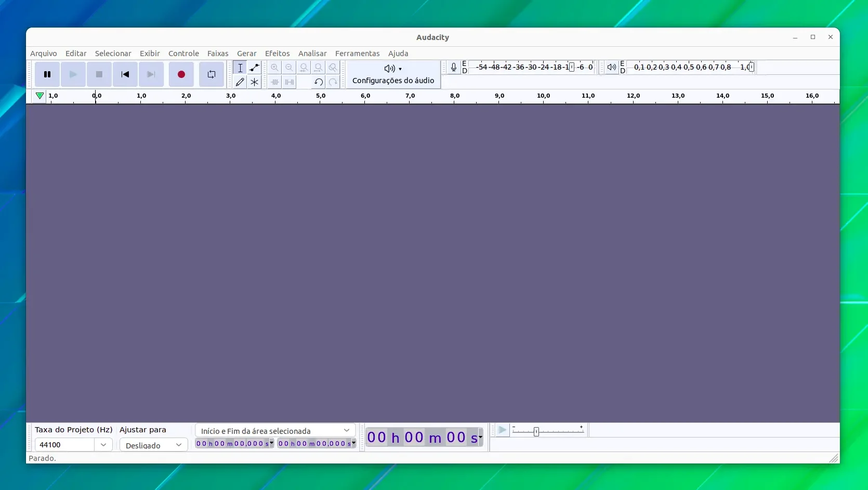Expand the project rate dropdown arrow
Image resolution: width=868 pixels, height=490 pixels.
pos(103,445)
